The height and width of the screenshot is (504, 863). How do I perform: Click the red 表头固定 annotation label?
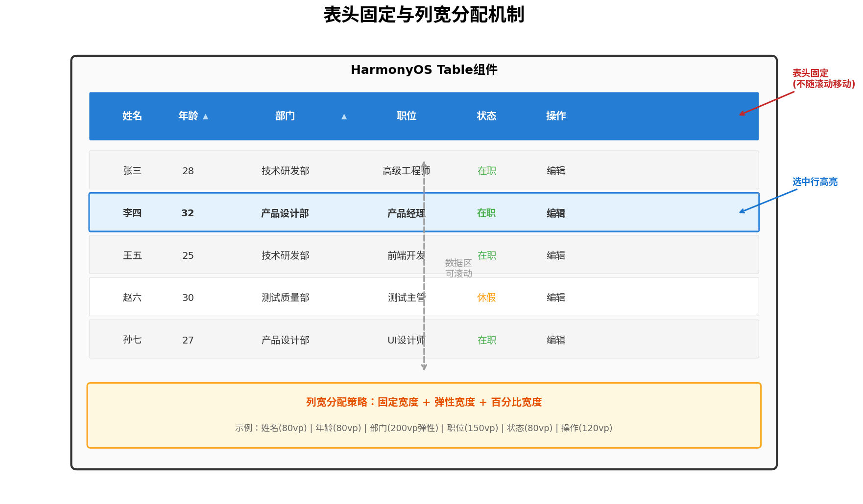click(824, 79)
